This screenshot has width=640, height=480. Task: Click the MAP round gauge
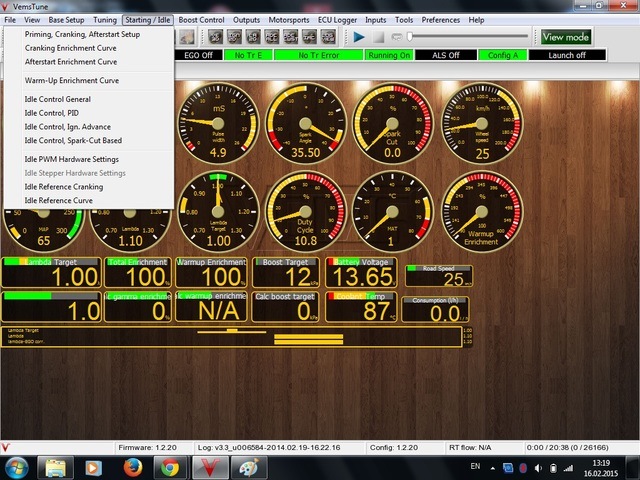coord(43,230)
